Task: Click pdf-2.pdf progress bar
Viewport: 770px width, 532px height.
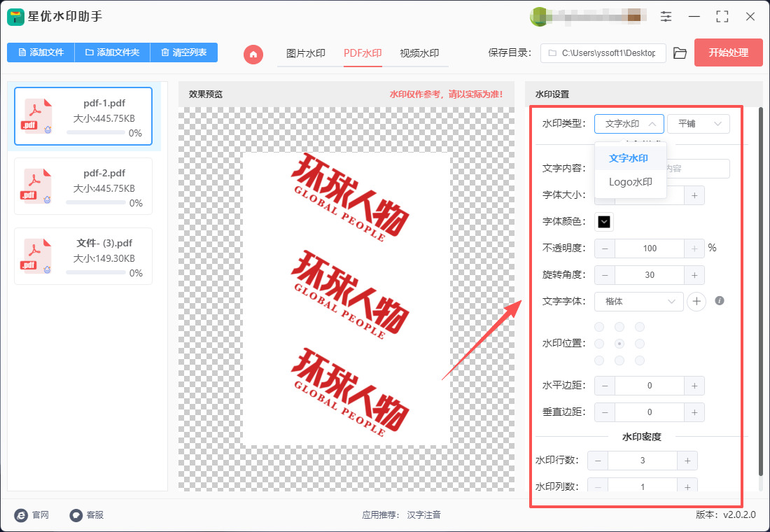Action: click(96, 202)
